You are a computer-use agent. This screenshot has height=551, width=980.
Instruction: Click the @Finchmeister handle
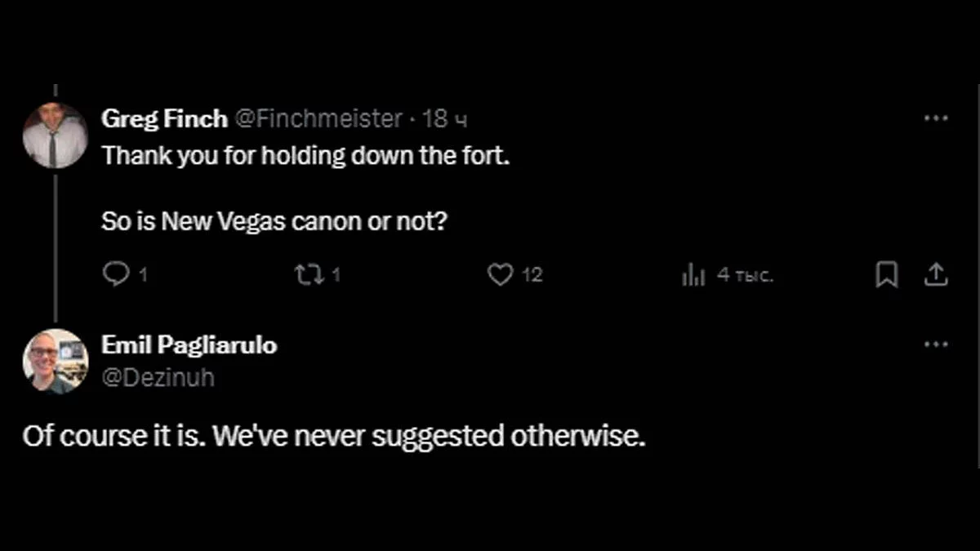318,119
